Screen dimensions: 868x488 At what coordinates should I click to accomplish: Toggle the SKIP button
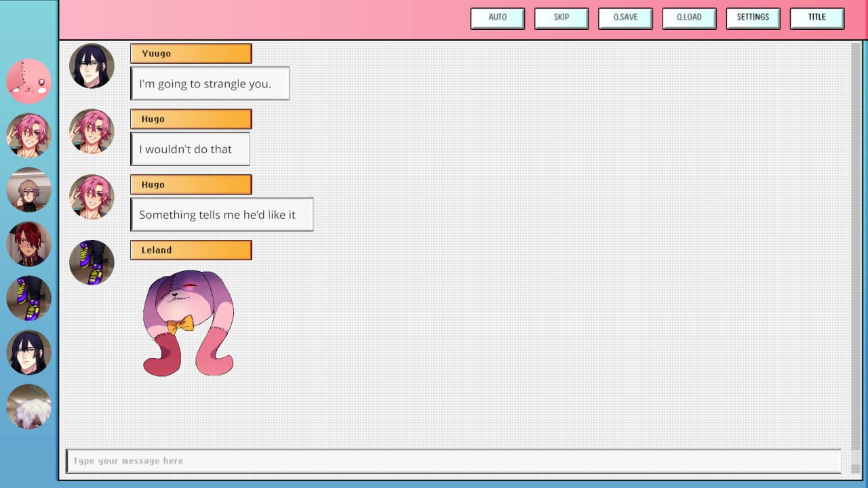point(561,18)
